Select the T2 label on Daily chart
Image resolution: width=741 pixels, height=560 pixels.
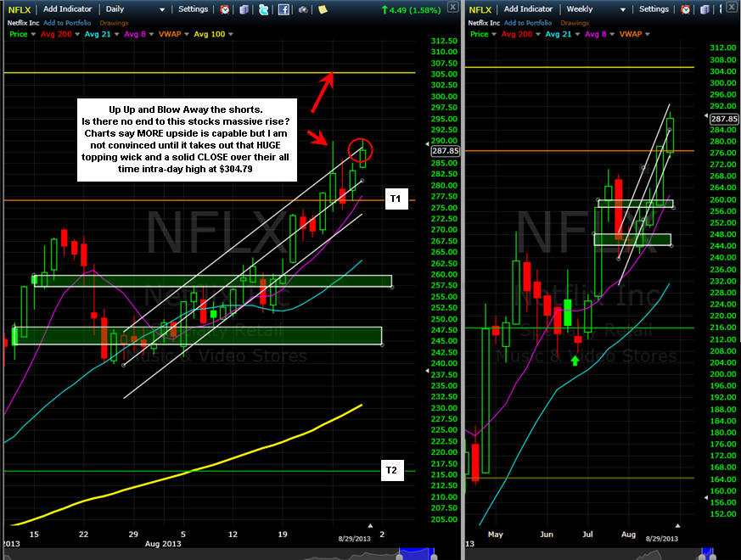(392, 470)
